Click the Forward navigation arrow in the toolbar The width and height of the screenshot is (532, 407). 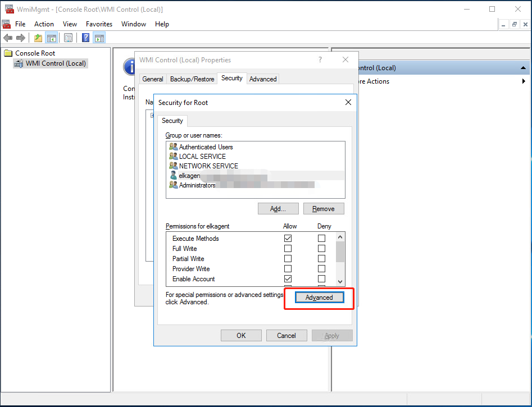coord(21,37)
